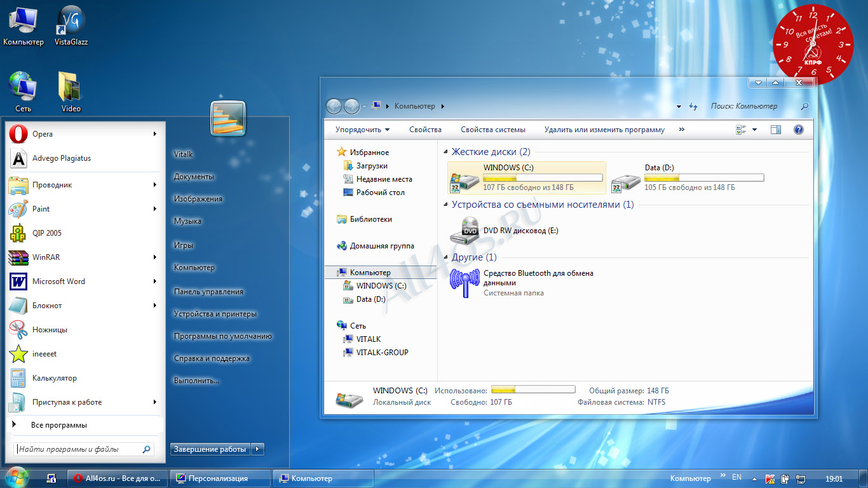Screen dimensions: 868x488
Task: Select the Компьютер desktop icon
Action: point(24,25)
